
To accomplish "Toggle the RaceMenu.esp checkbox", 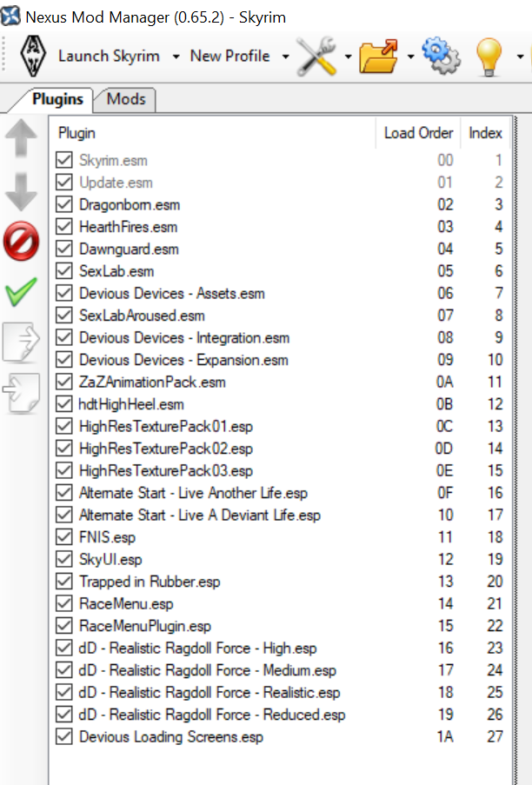I will click(x=64, y=603).
